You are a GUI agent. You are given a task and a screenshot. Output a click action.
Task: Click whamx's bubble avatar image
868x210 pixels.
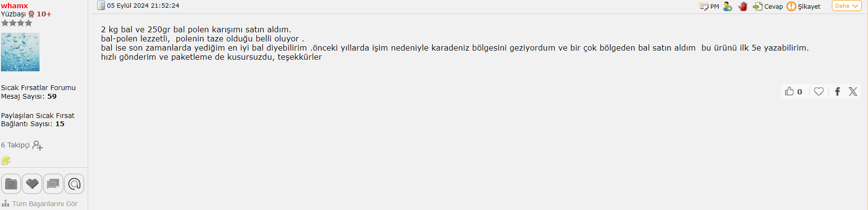click(x=20, y=52)
